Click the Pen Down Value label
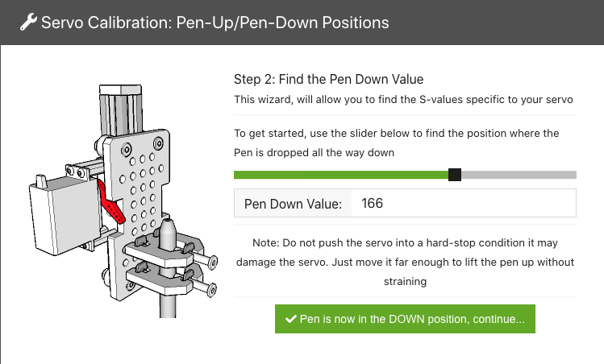This screenshot has width=604, height=364. (x=293, y=203)
